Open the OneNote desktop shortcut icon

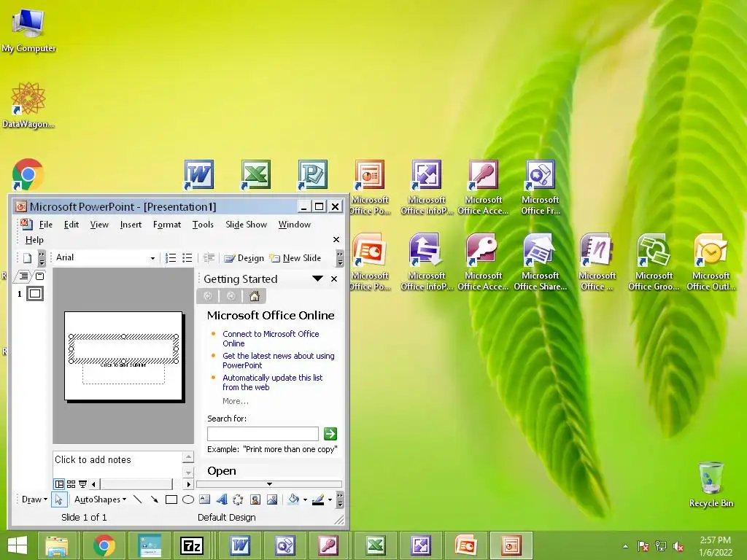[597, 262]
